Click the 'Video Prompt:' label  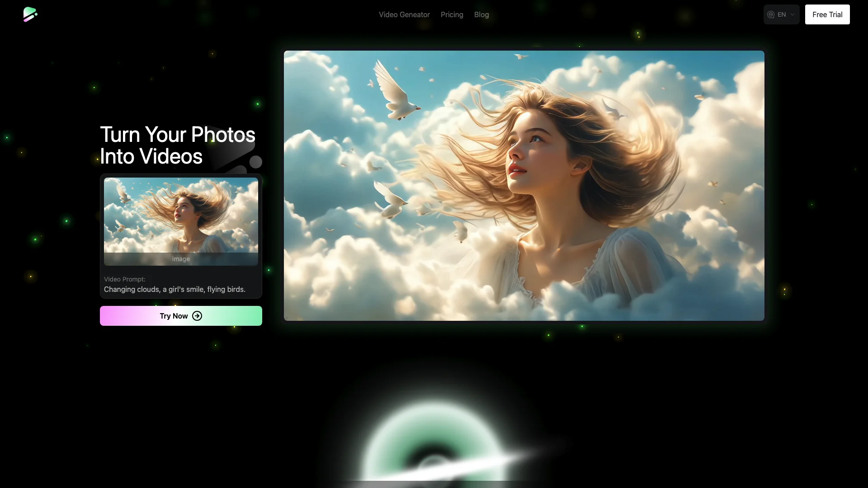tap(125, 279)
